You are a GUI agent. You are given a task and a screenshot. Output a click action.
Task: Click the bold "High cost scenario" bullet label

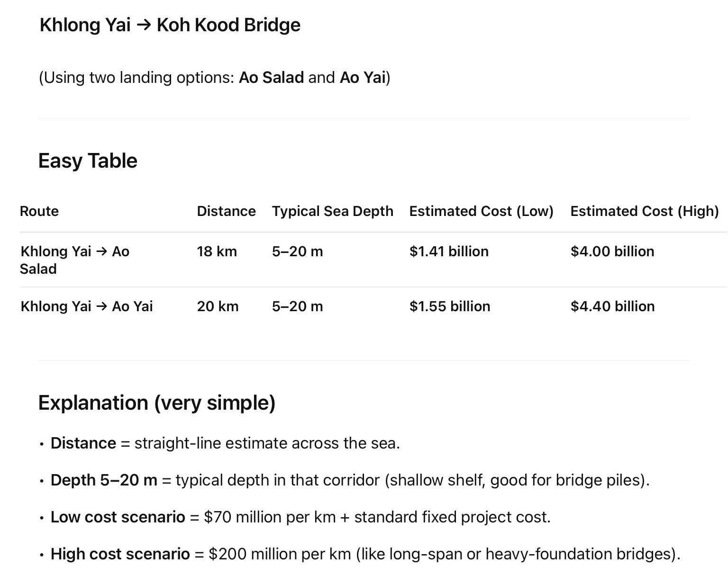pyautogui.click(x=120, y=554)
